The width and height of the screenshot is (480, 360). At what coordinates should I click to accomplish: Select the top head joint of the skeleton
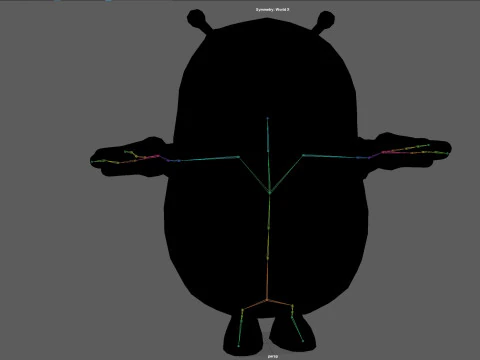click(x=267, y=118)
